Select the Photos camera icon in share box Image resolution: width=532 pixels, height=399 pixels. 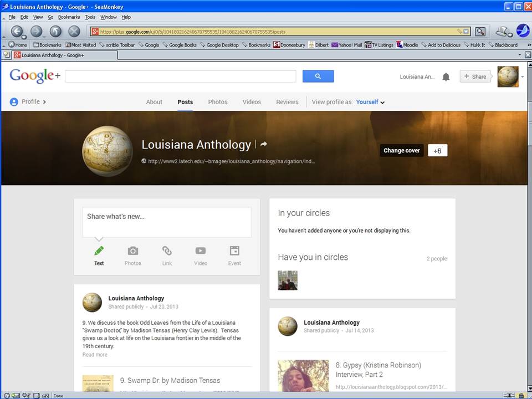(133, 251)
